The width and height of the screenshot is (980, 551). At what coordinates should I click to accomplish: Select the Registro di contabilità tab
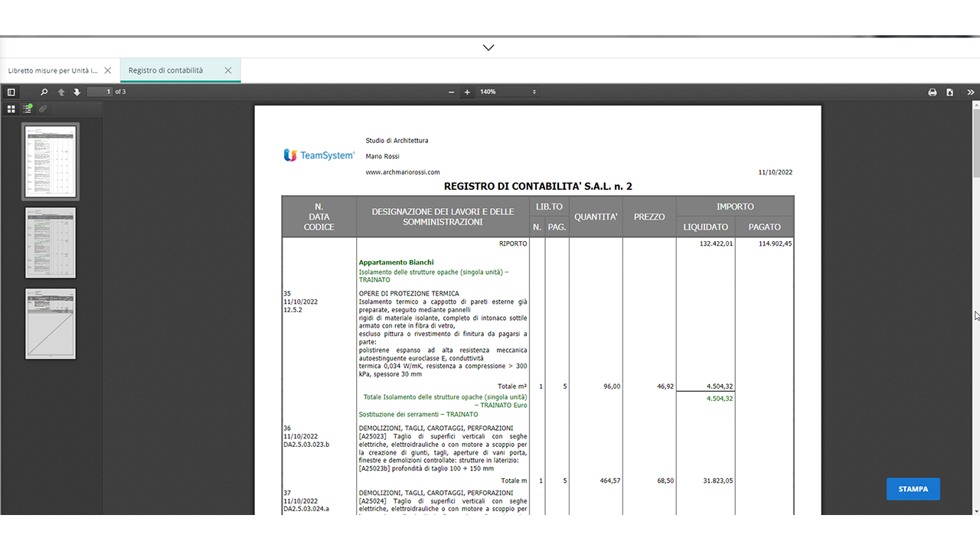(x=166, y=70)
